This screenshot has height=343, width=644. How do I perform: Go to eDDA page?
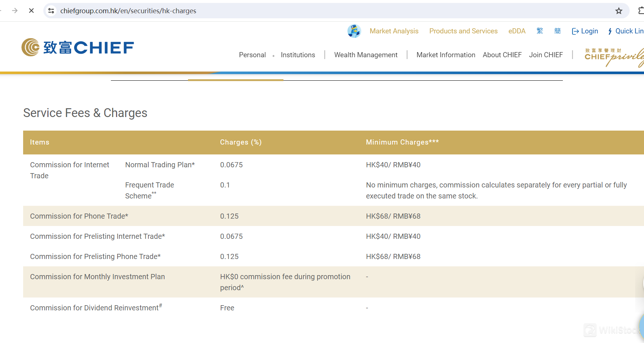517,31
